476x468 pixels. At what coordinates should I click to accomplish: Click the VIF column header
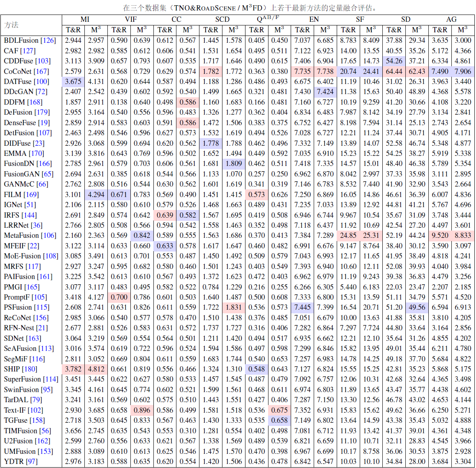pos(130,19)
